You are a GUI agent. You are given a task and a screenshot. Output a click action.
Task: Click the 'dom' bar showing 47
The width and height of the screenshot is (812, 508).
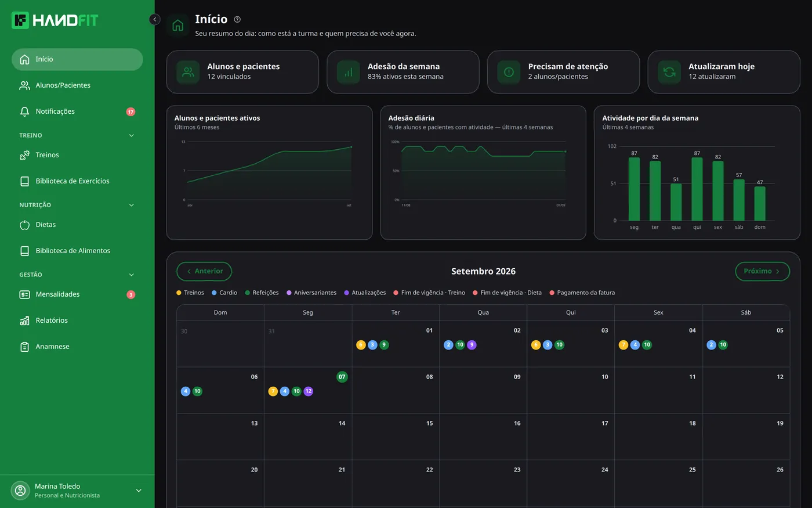tap(760, 203)
